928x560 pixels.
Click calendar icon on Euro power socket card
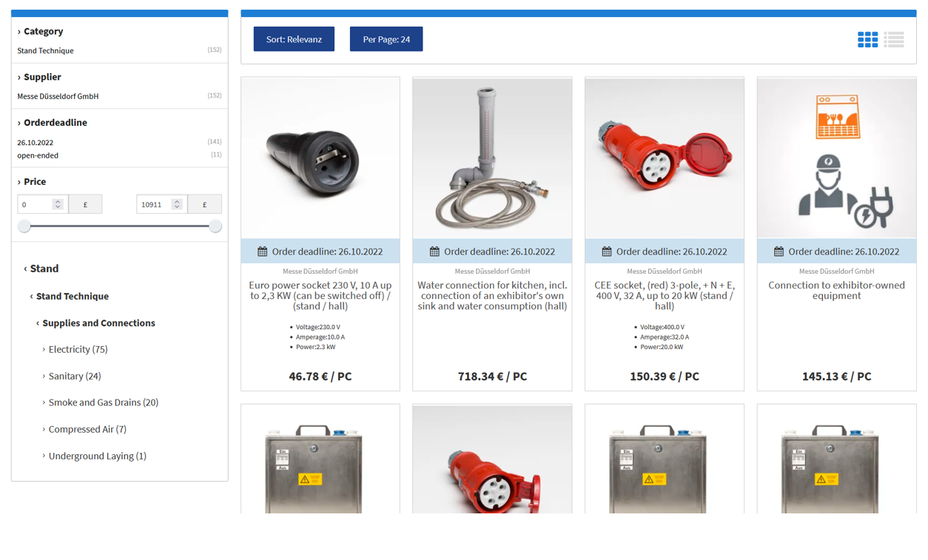pyautogui.click(x=262, y=252)
